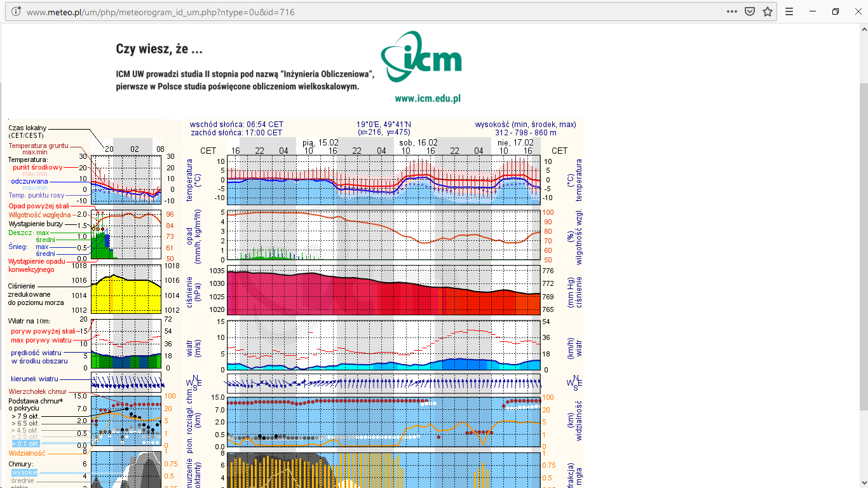Screen dimensions: 868x488
Task: Click the highlighted "wysokie" clouds legend entry
Action: coord(25,473)
